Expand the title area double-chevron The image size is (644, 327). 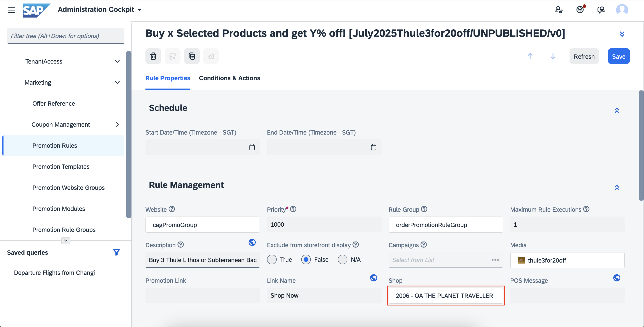[622, 34]
